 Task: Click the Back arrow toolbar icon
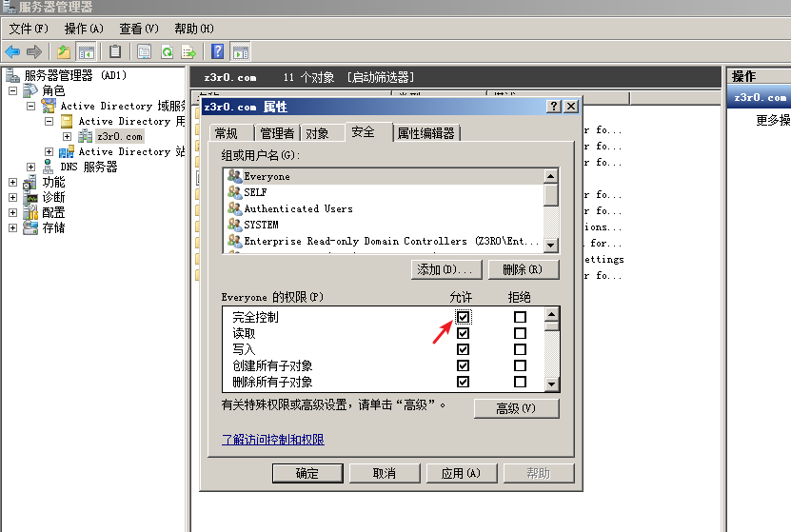click(x=12, y=51)
